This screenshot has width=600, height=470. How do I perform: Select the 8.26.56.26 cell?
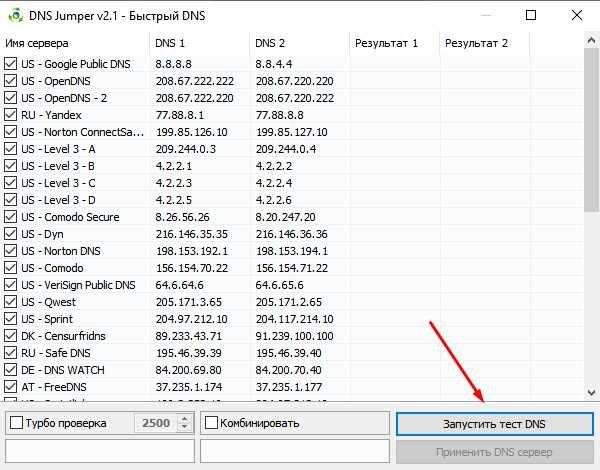183,217
